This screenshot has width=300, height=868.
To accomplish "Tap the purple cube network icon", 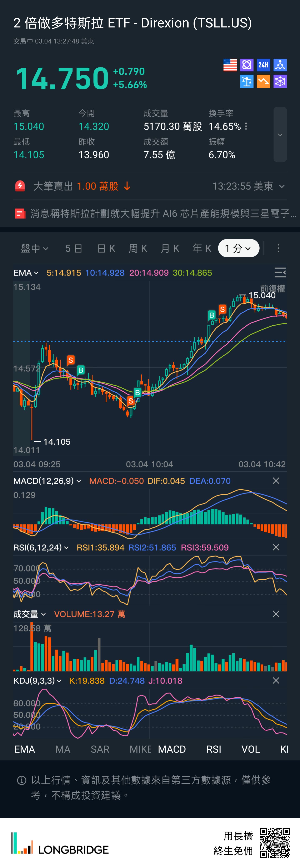I will pos(280,82).
